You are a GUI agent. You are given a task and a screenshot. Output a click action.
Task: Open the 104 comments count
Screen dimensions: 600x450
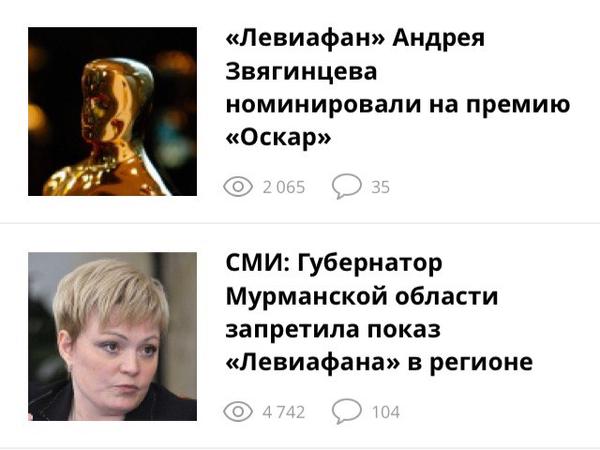click(386, 412)
